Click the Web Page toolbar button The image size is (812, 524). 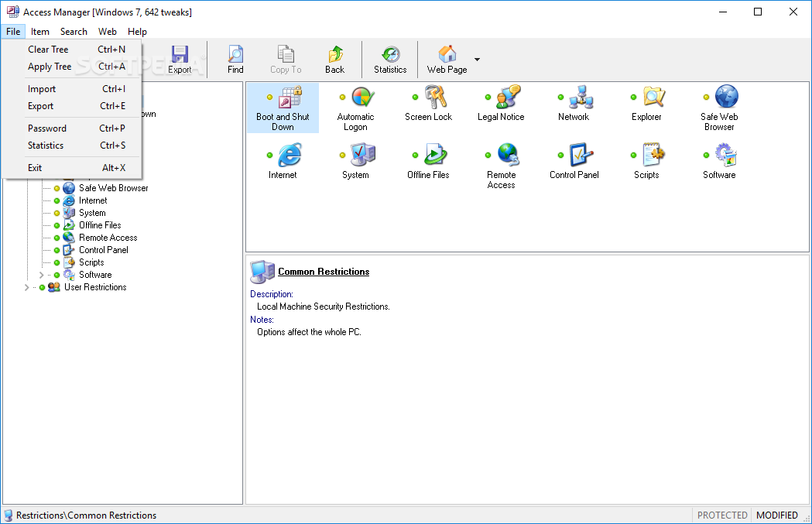pyautogui.click(x=447, y=60)
